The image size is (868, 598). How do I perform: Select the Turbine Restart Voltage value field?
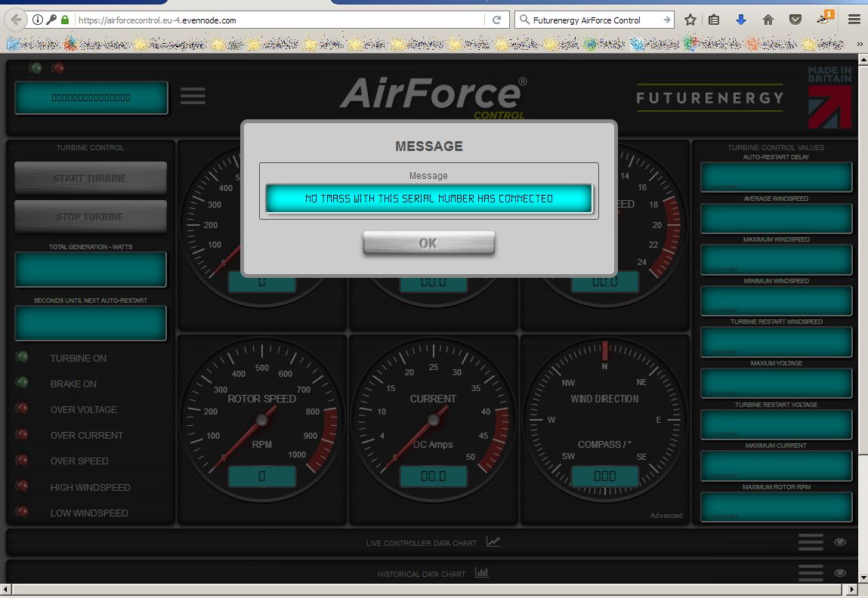[x=776, y=424]
